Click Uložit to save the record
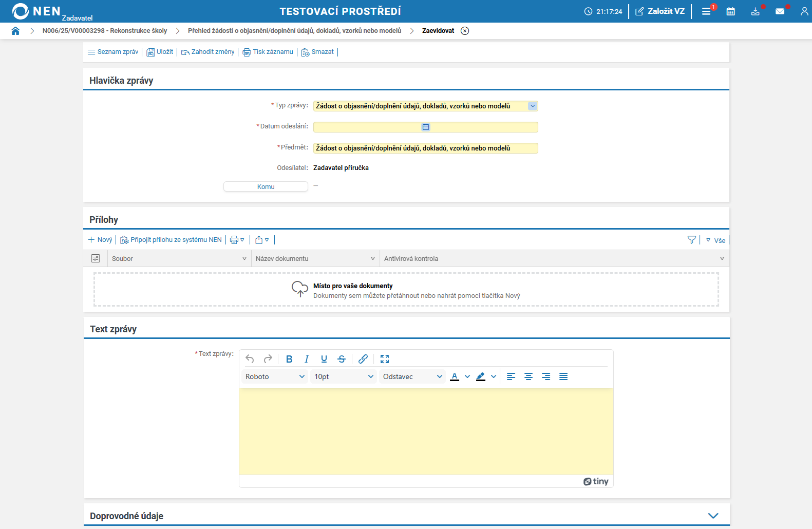The width and height of the screenshot is (812, 529). pyautogui.click(x=160, y=52)
